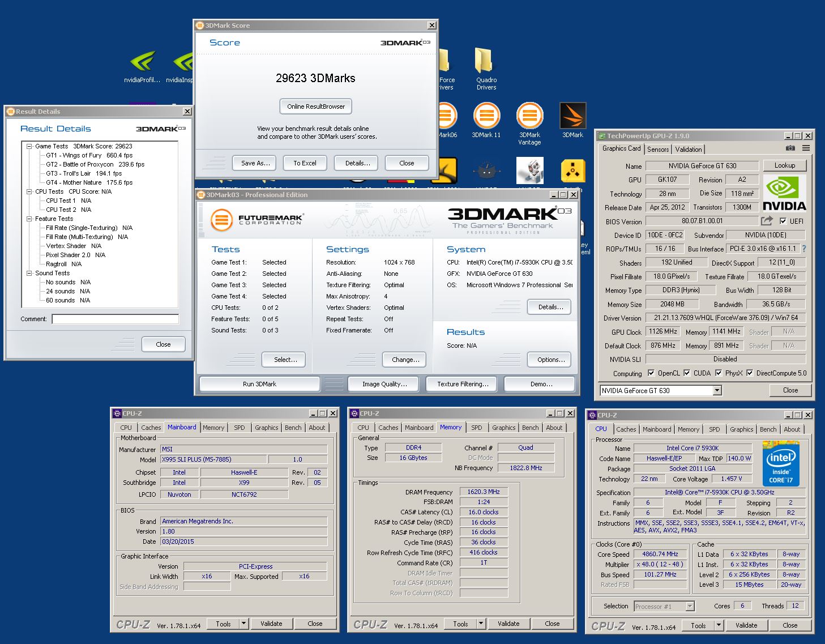The width and height of the screenshot is (825, 644).
Task: Select the GT4 - Mother Nature row
Action: pos(89,182)
